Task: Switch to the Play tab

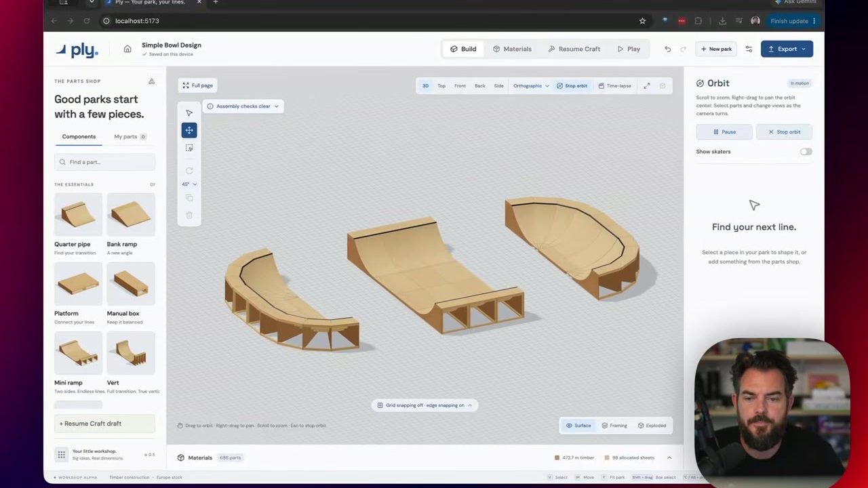Action: click(x=629, y=49)
